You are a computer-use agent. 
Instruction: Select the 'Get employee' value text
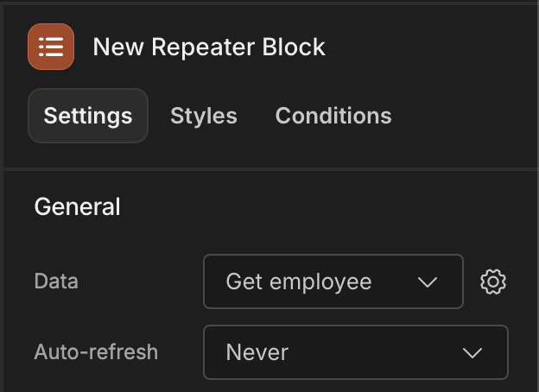tap(299, 282)
